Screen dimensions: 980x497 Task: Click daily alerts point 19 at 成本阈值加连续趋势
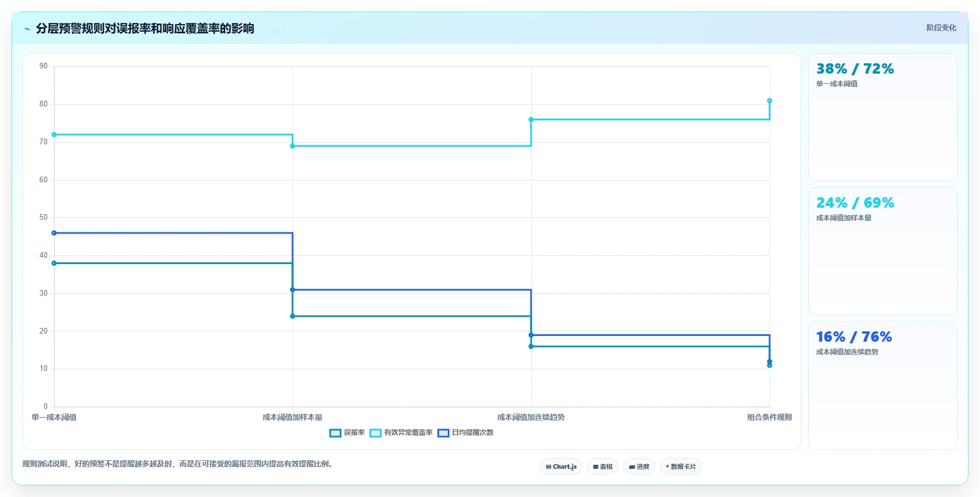[531, 335]
